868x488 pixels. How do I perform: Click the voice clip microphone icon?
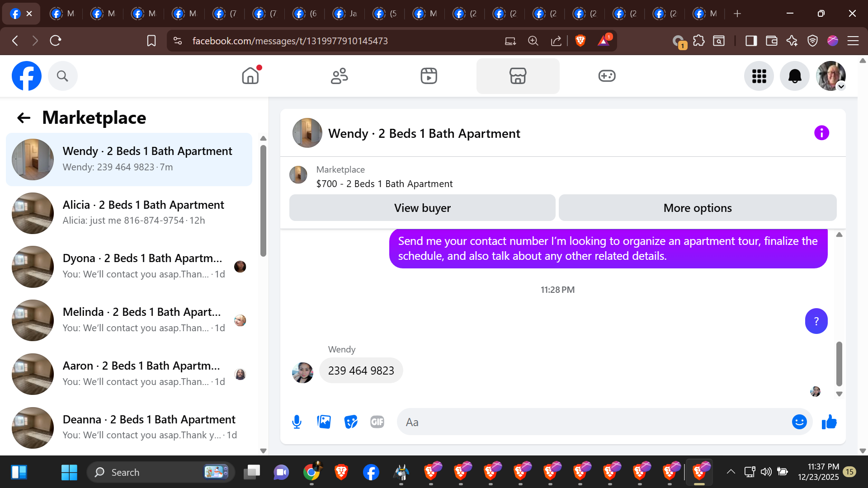(297, 422)
